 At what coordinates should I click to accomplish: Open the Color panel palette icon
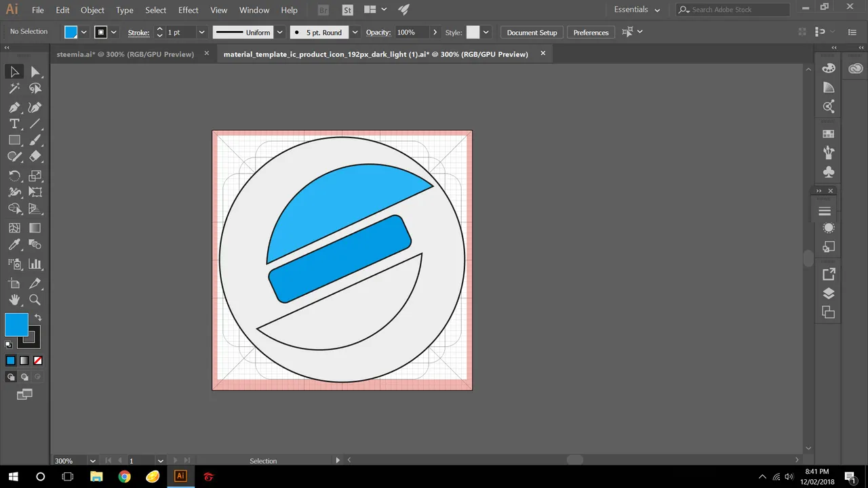[828, 68]
